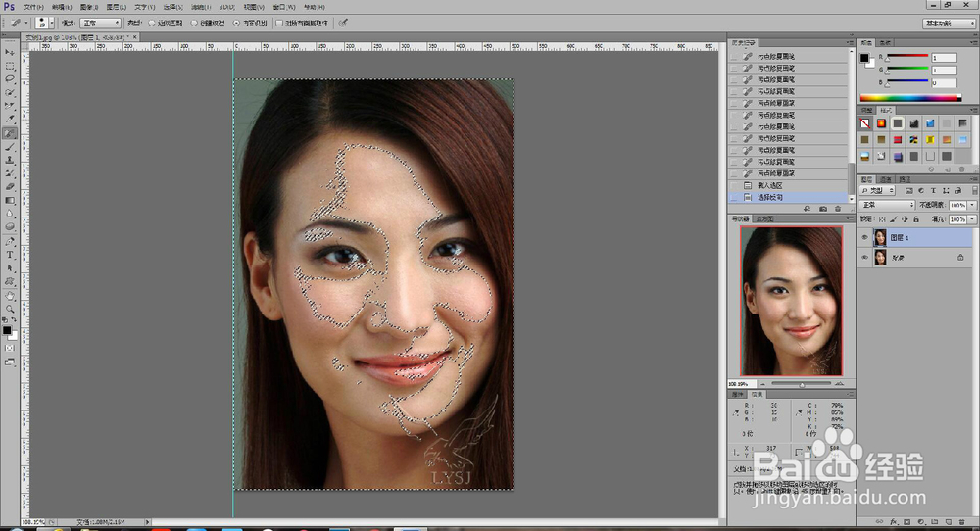This screenshot has height=531, width=980.
Task: Select the Rectangular Marquee tool
Action: click(x=10, y=66)
